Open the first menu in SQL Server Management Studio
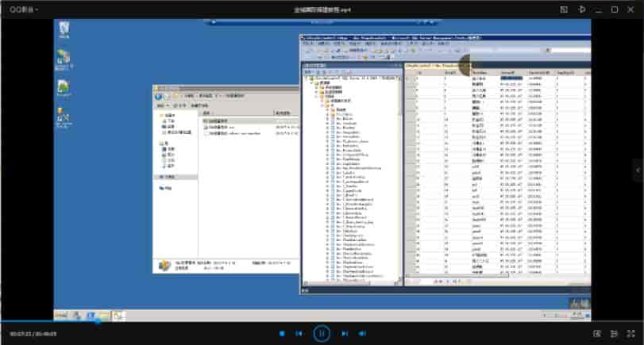Image resolution: width=644 pixels, height=345 pixels. tap(305, 44)
